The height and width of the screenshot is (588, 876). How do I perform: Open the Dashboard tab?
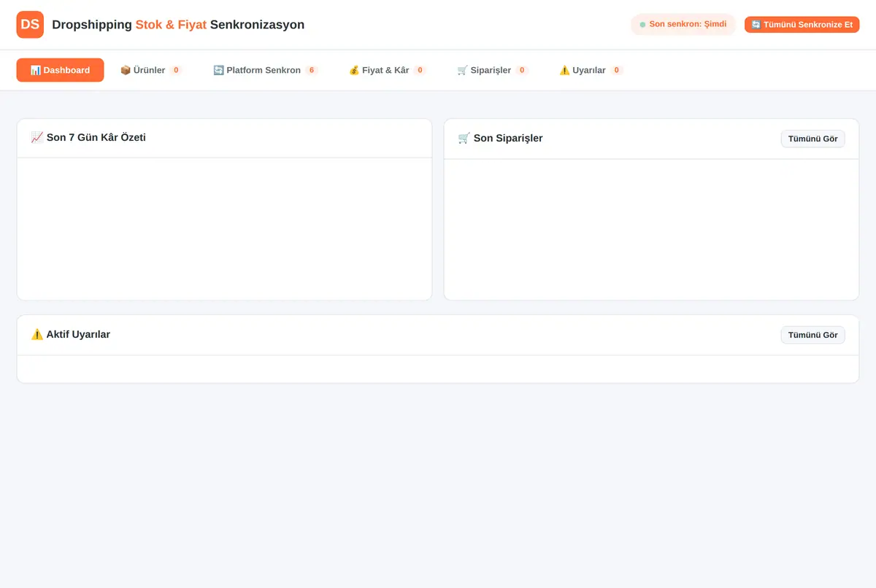60,70
